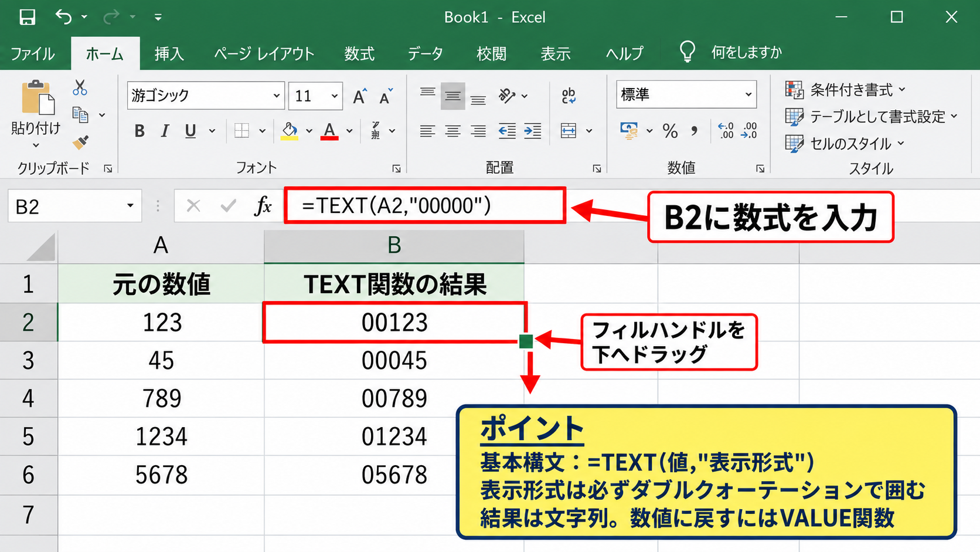
Task: Toggle Align Right
Action: 478,131
